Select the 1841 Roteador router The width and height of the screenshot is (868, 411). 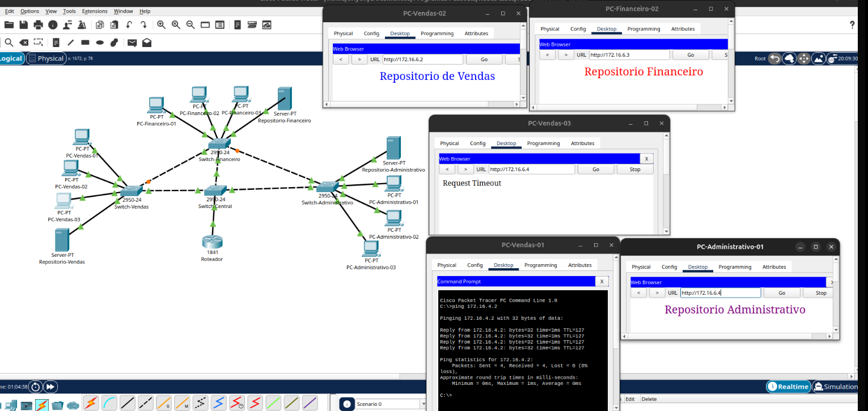coord(212,242)
